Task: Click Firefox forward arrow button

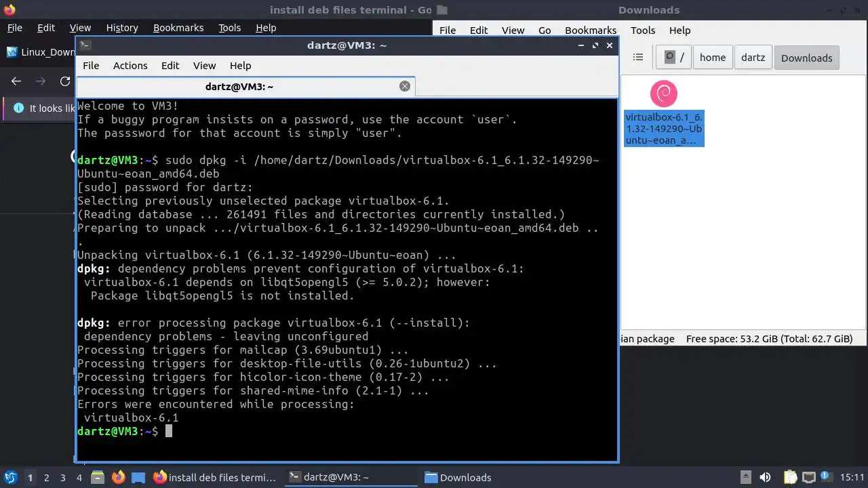Action: (41, 81)
